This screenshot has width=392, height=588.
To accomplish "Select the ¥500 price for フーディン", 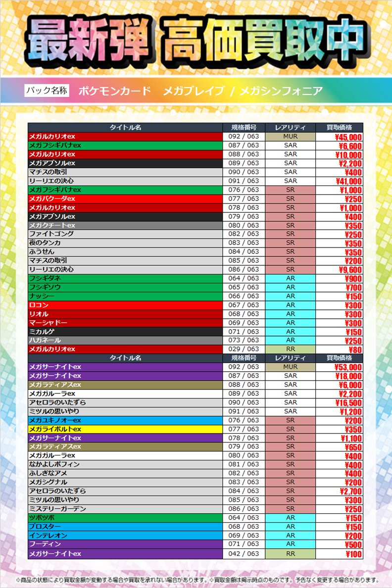I will click(x=339, y=544).
